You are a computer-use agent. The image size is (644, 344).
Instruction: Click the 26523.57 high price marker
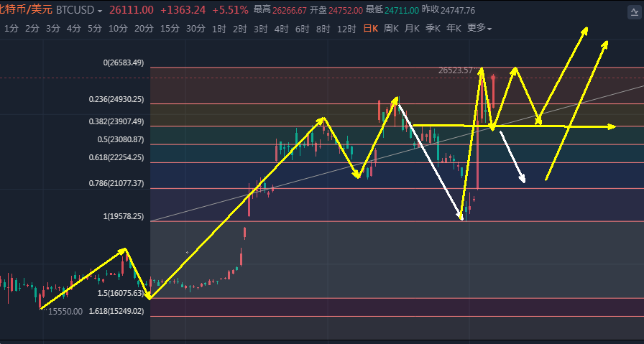(x=456, y=70)
